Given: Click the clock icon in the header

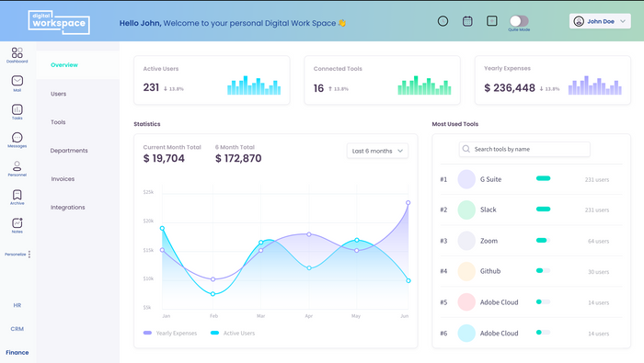Looking at the screenshot, I should (x=443, y=21).
